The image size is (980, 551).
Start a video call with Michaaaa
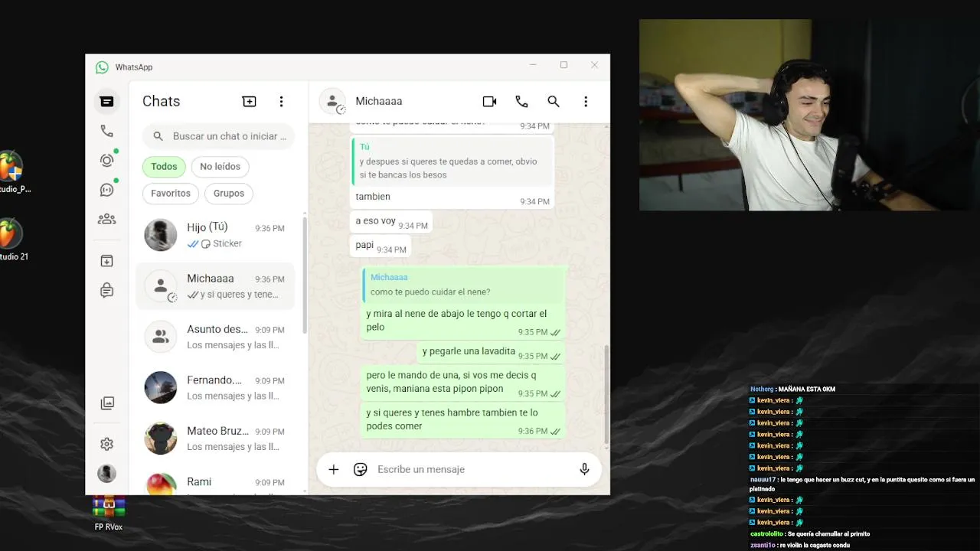pos(489,101)
